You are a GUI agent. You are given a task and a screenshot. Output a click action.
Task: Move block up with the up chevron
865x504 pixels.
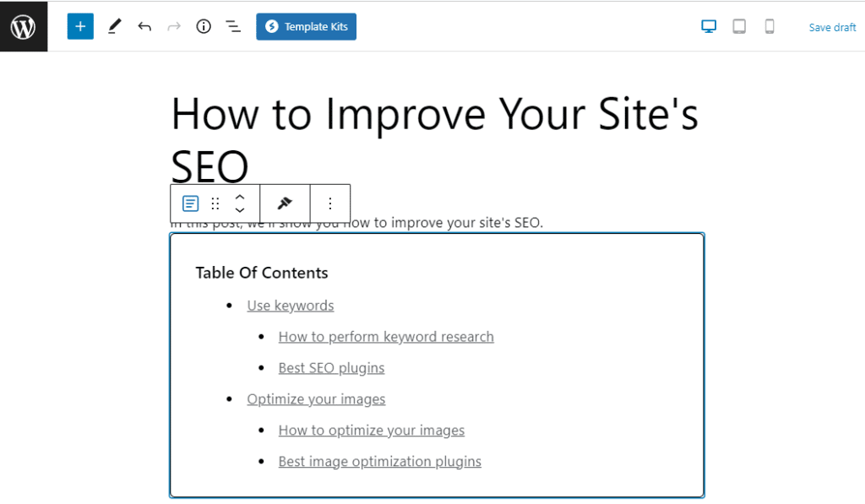point(240,197)
